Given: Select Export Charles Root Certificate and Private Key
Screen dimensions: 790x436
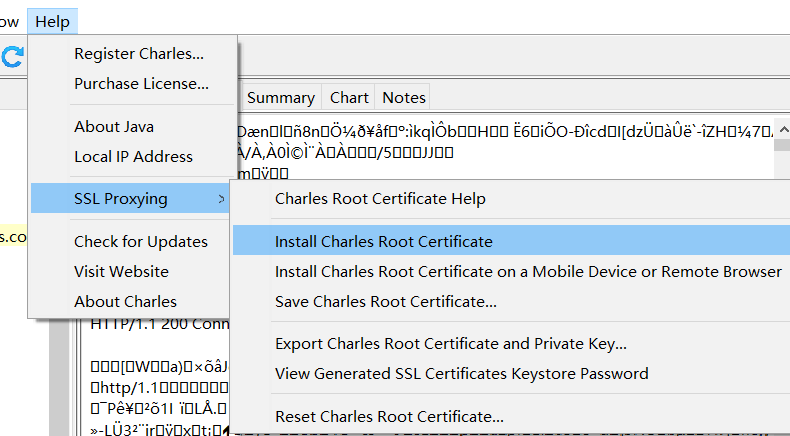Looking at the screenshot, I should 511,344.
